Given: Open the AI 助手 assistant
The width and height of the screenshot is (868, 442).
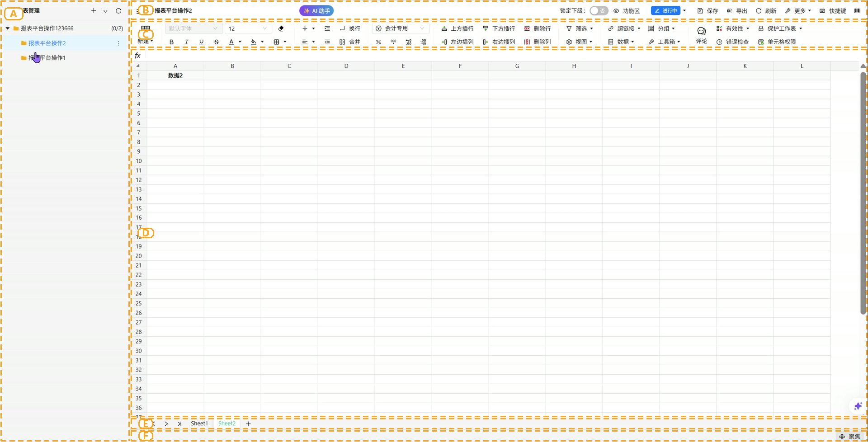Looking at the screenshot, I should click(x=316, y=11).
